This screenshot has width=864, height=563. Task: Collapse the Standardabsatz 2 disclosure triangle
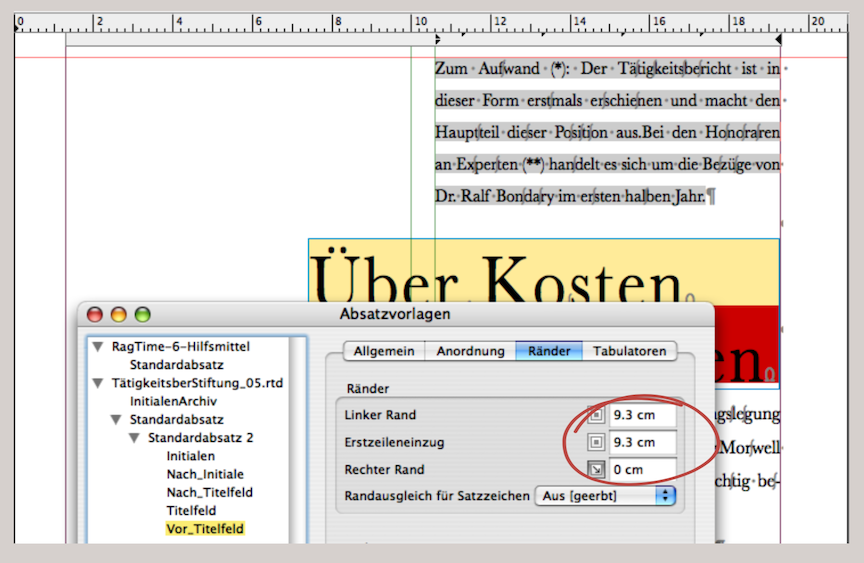click(133, 438)
